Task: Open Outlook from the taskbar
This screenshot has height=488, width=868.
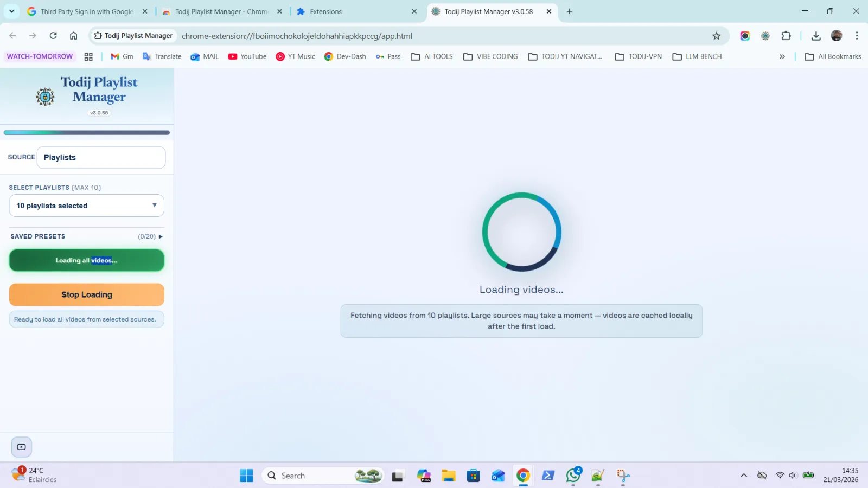Action: tap(498, 476)
